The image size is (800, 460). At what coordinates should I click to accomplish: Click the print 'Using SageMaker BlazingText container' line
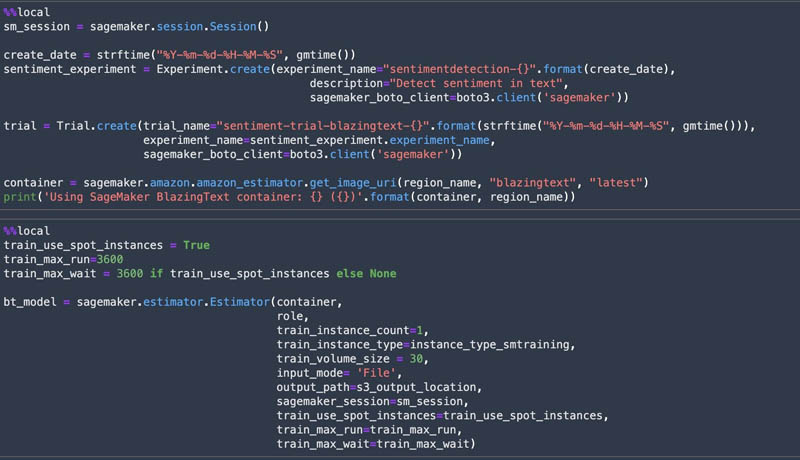click(289, 197)
